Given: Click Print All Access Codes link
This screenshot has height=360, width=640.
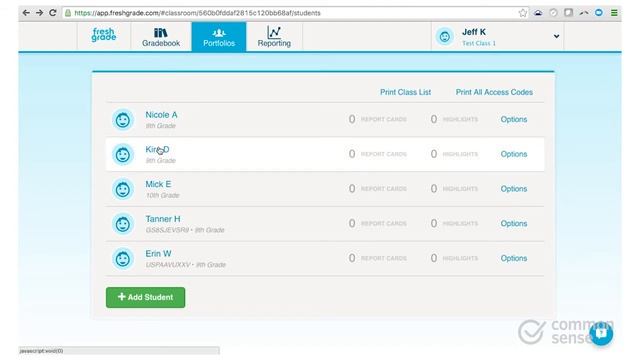Looking at the screenshot, I should (494, 92).
